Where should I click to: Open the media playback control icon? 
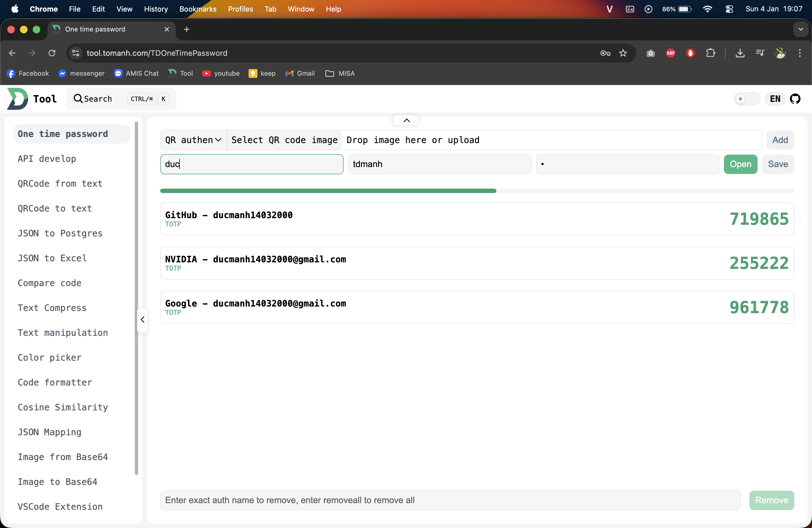tap(760, 53)
